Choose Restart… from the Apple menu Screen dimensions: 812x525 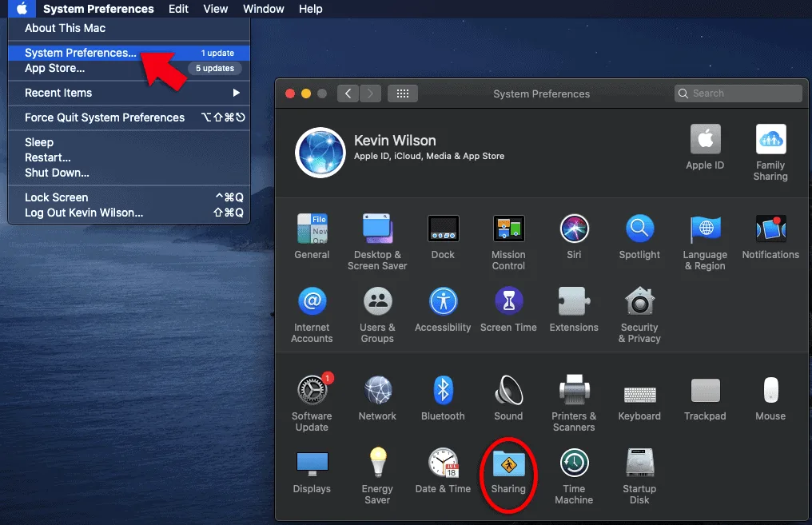[129, 157]
